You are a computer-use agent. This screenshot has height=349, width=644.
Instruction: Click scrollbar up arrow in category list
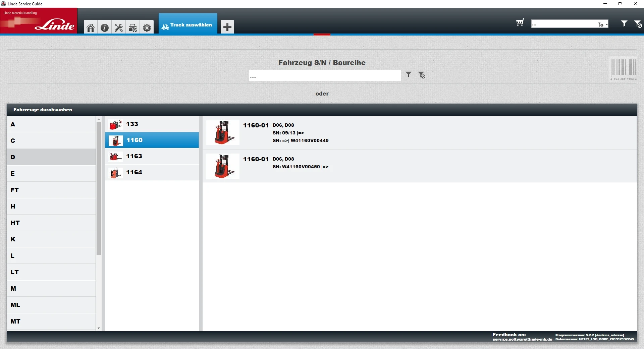click(x=99, y=119)
